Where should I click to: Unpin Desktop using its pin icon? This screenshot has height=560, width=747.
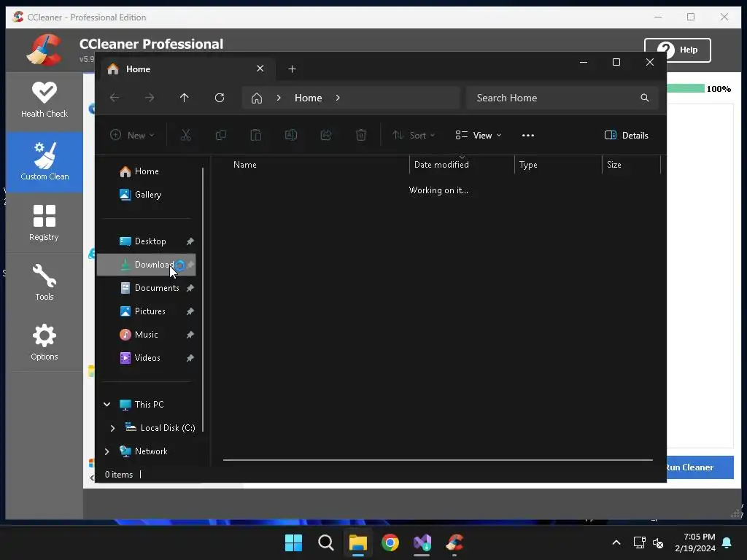190,241
